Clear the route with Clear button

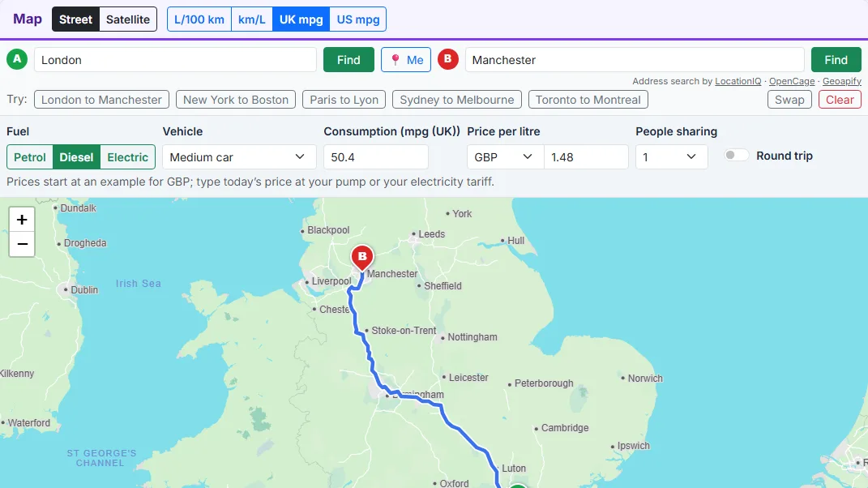(x=840, y=100)
